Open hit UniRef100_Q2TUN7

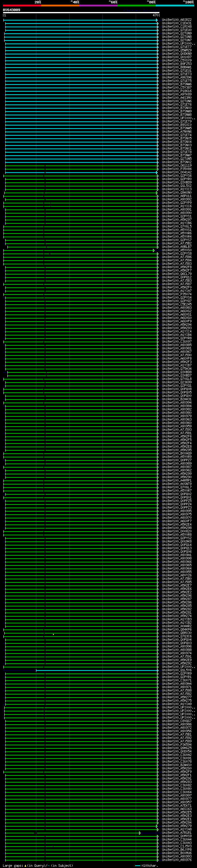[x=177, y=40]
